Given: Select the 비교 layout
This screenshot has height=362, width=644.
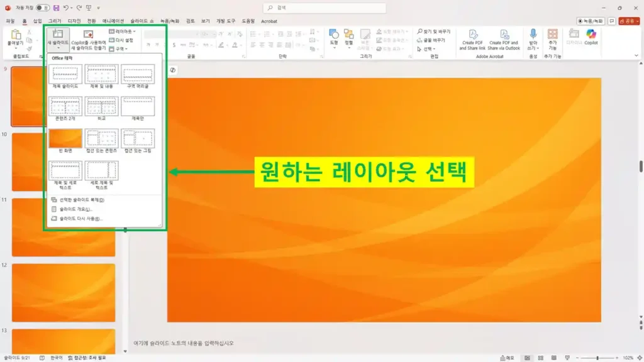Looking at the screenshot, I should coord(101,108).
